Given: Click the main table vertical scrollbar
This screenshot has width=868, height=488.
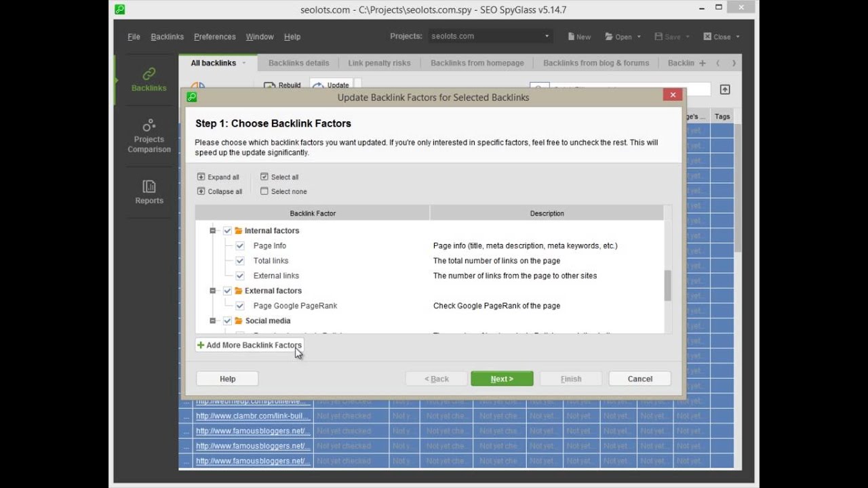Looking at the screenshot, I should [x=738, y=188].
